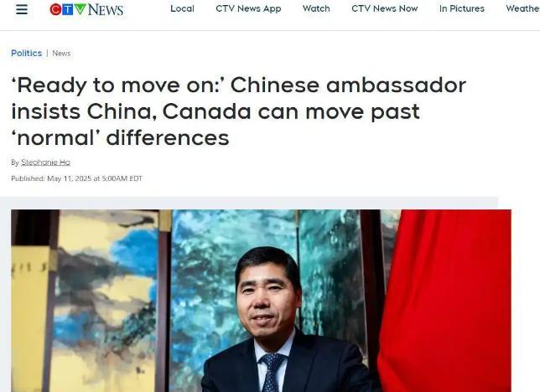
Task: Go to the CTV News App page
Action: pyautogui.click(x=248, y=8)
